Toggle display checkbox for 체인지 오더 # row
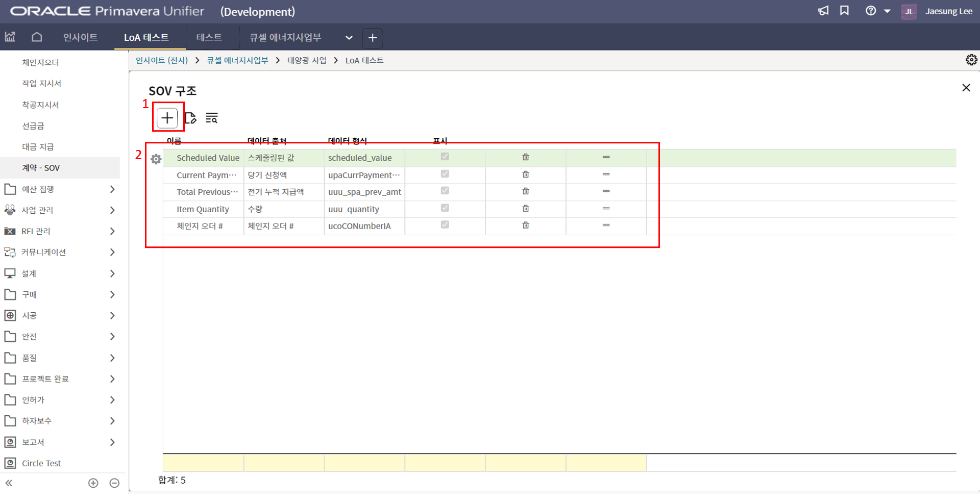Viewport: 980px width, 500px height. point(445,225)
